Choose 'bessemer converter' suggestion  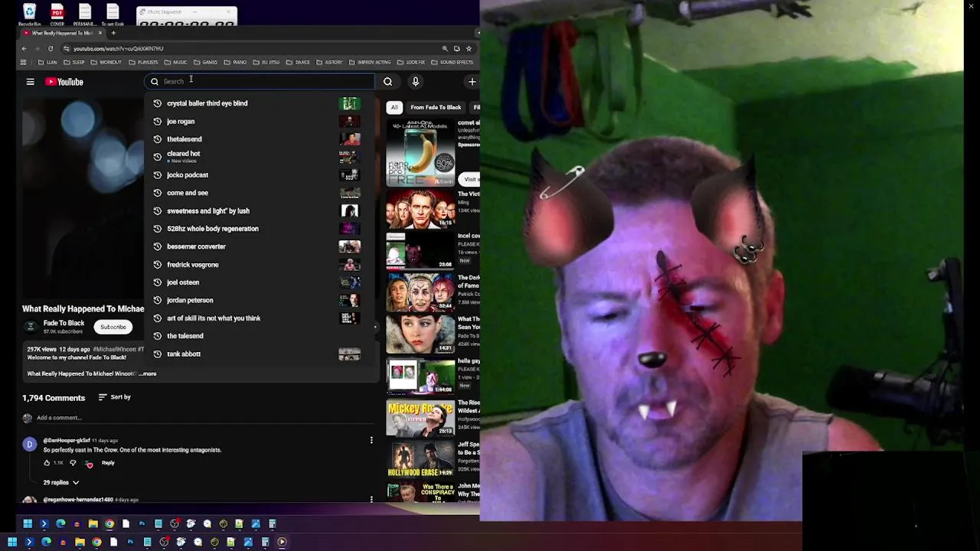tap(257, 246)
